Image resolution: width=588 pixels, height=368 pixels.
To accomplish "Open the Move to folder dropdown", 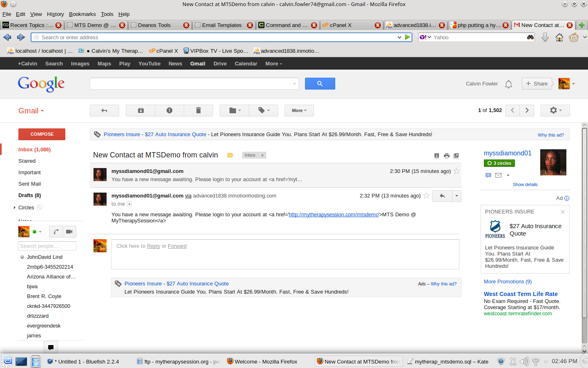I will pyautogui.click(x=234, y=110).
